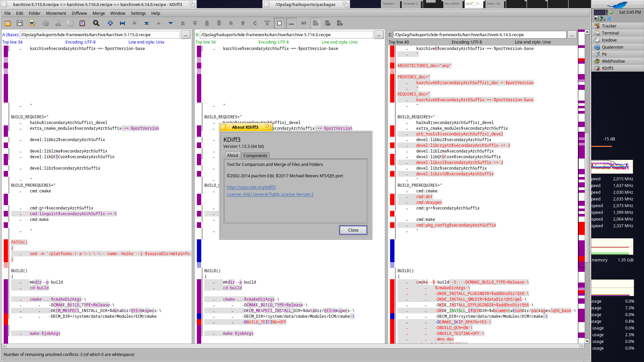644x362 pixels.
Task: Select lines from B toolbar button
Action: click(243, 23)
